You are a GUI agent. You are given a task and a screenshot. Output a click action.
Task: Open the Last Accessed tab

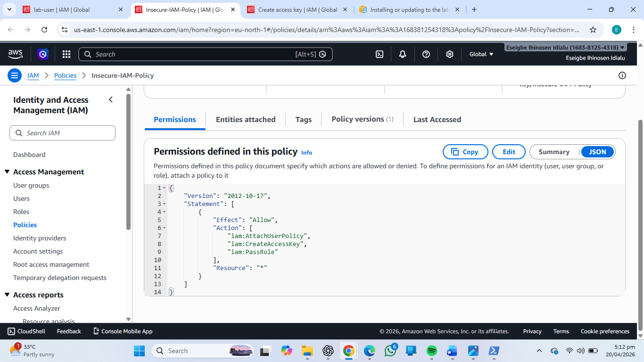tap(437, 119)
